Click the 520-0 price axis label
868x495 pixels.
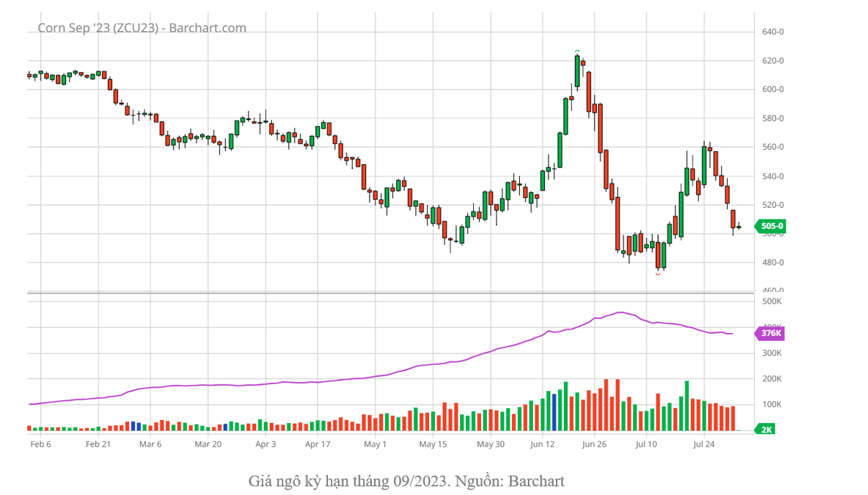[773, 205]
